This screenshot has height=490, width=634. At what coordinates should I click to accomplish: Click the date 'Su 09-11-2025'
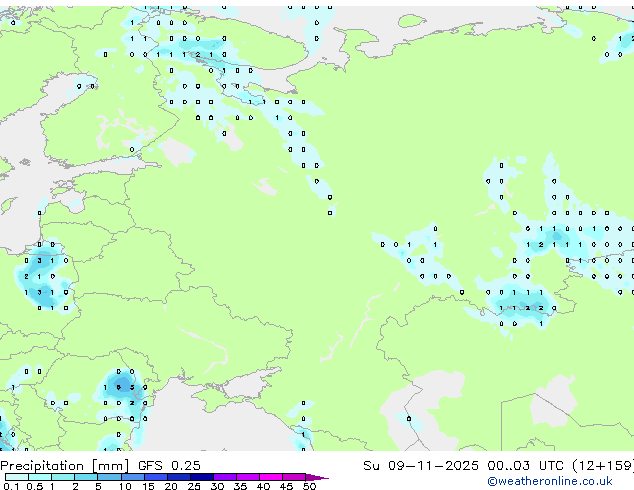click(x=421, y=466)
